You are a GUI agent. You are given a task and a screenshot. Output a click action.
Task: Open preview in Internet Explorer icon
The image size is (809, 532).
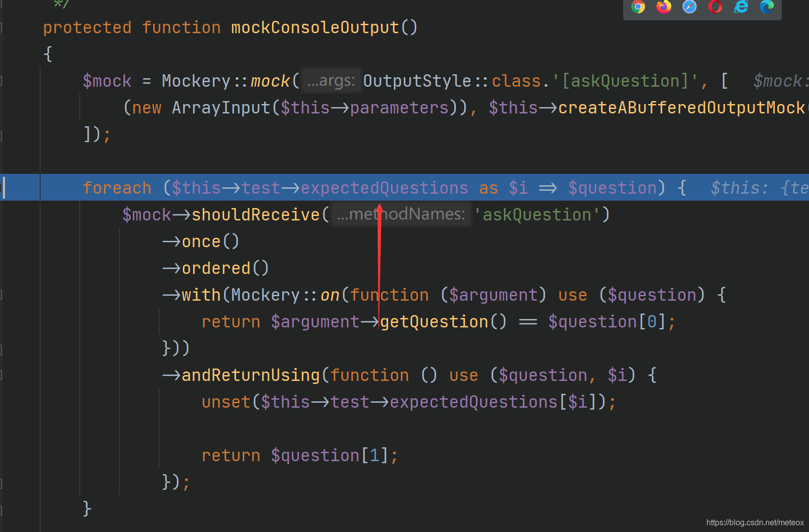coord(741,6)
